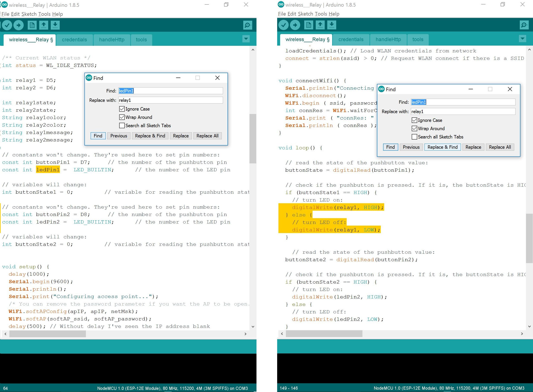Image resolution: width=533 pixels, height=392 pixels.
Task: Click Upload arrow icon in left window
Action: point(19,25)
